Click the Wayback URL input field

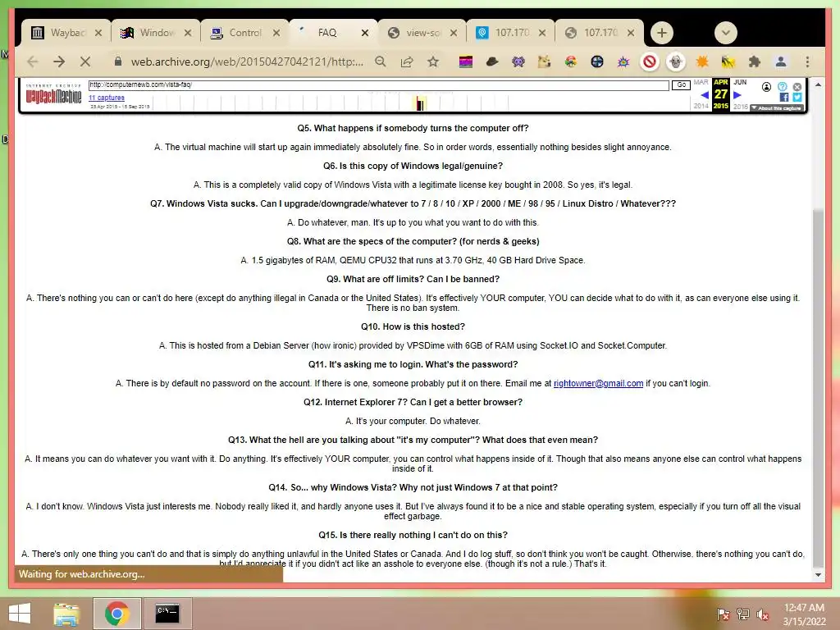[379, 85]
